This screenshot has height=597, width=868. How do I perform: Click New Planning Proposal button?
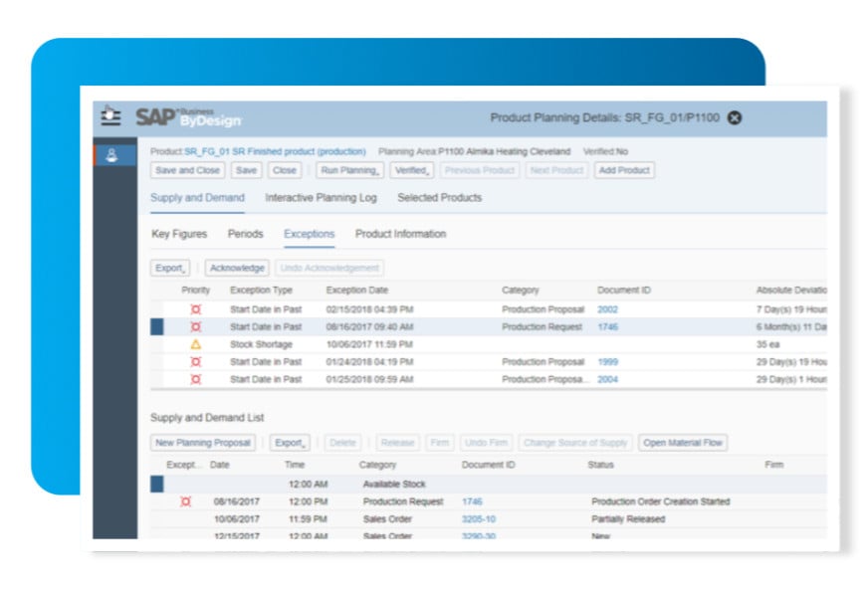coord(203,443)
